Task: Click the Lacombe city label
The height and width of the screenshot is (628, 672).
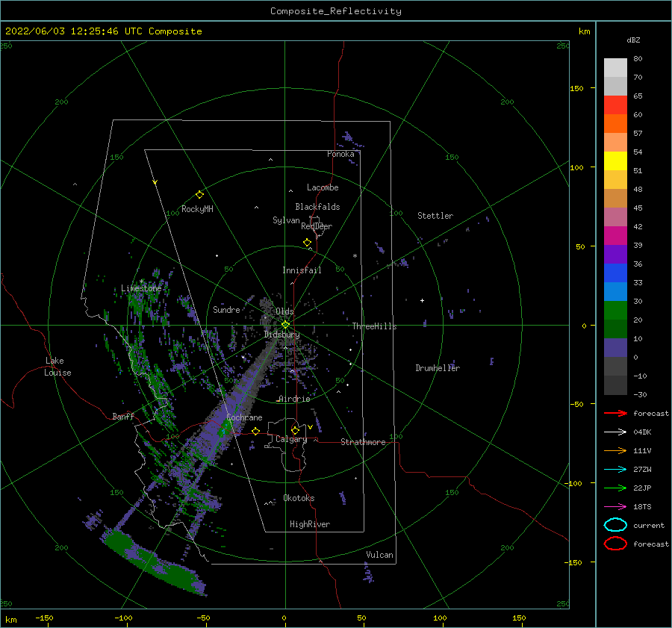Action: [323, 187]
